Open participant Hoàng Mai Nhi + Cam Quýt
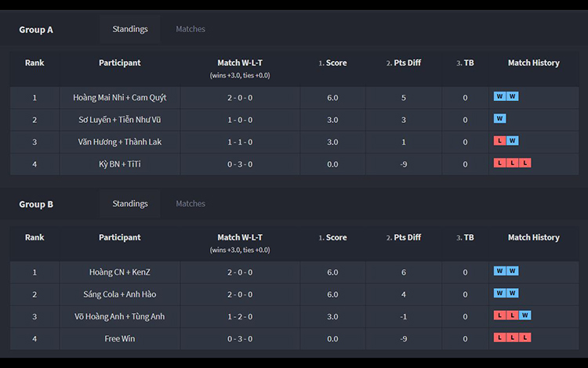 tap(120, 98)
